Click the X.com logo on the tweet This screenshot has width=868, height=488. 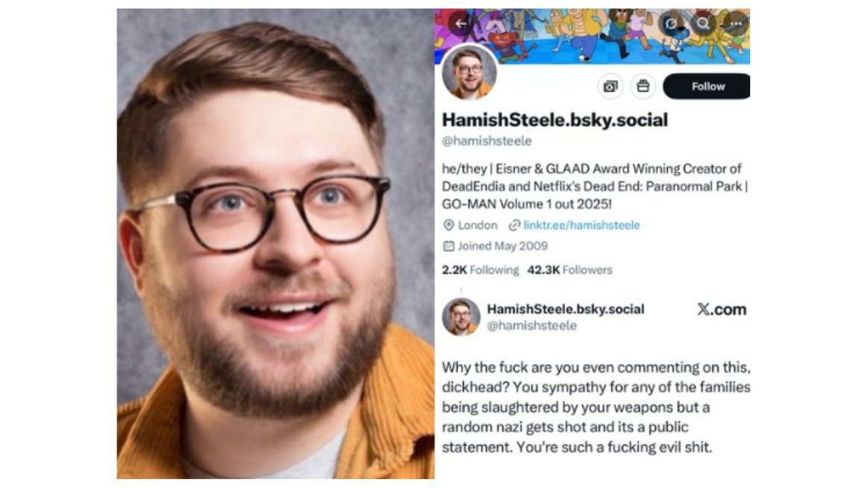[x=722, y=309]
